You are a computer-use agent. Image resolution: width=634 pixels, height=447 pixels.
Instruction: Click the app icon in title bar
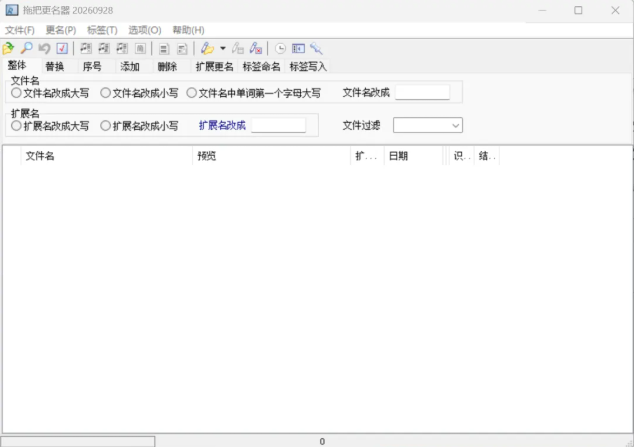[12, 10]
